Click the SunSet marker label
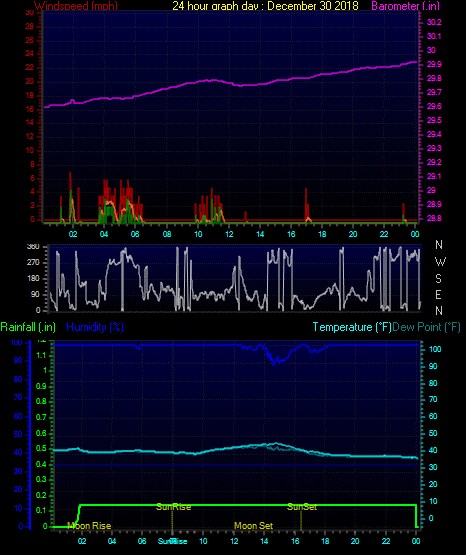This screenshot has height=555, width=466. (x=302, y=507)
